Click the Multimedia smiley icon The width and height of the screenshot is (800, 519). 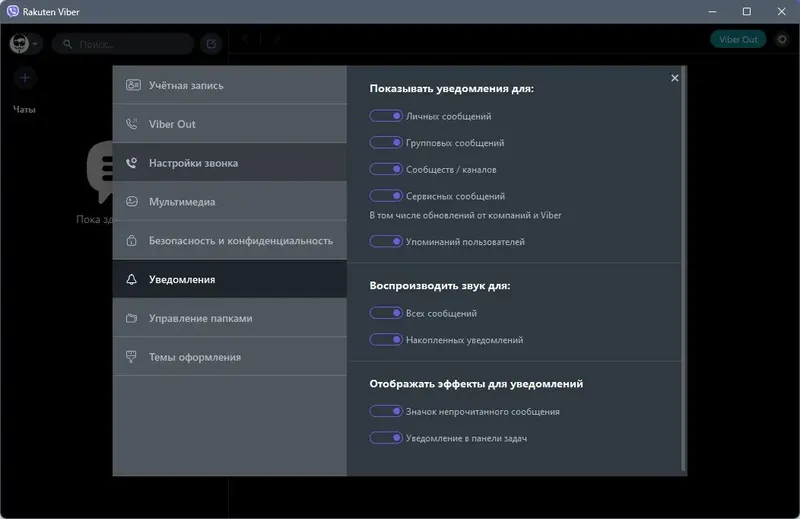pyautogui.click(x=132, y=202)
